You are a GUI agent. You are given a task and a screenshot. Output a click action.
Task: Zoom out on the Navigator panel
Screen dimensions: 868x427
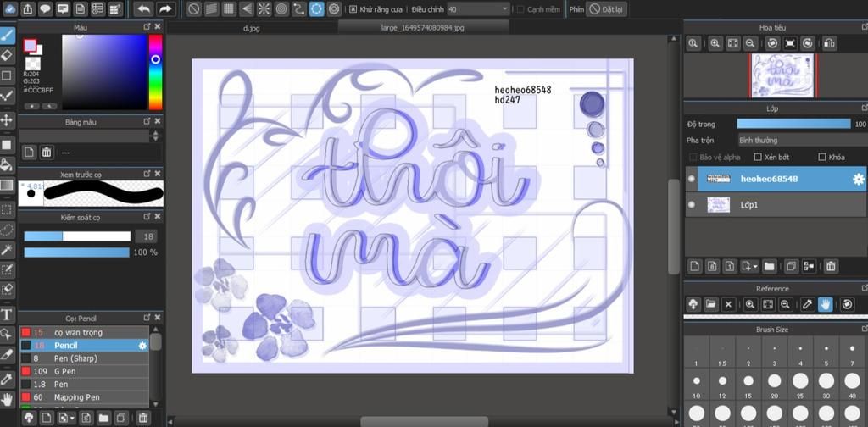point(749,44)
